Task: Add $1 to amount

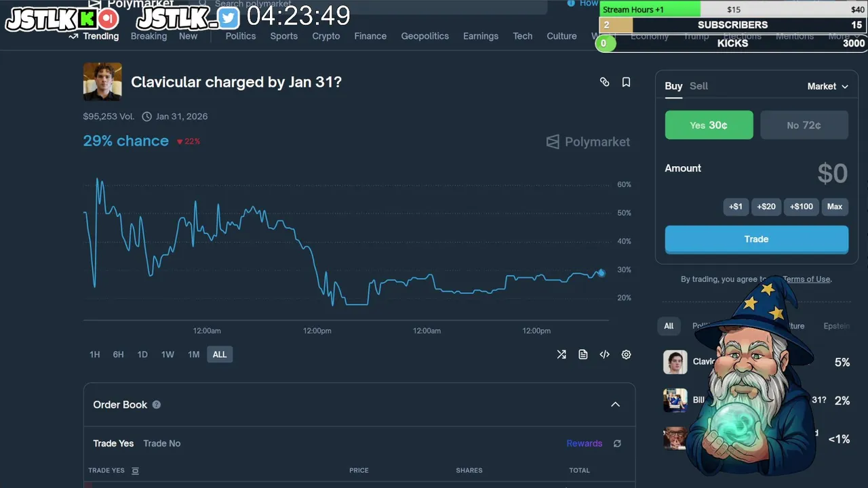Action: [736, 207]
